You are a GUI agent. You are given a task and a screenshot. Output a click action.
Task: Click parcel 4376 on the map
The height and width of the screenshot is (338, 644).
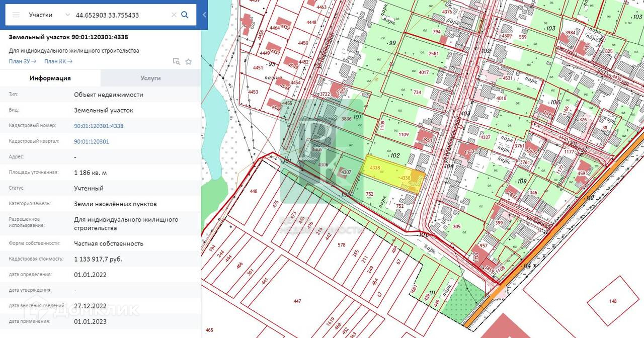(447, 12)
